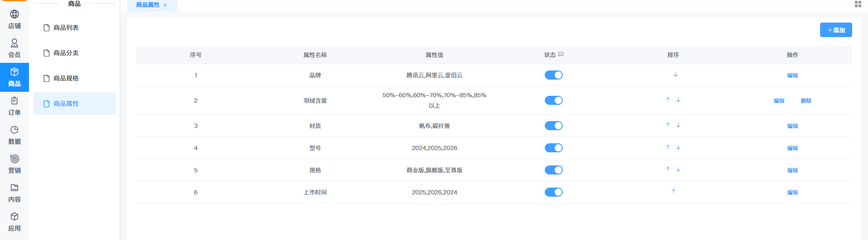Go to 商品分类 menu item
The width and height of the screenshot is (868, 240).
pos(74,53)
